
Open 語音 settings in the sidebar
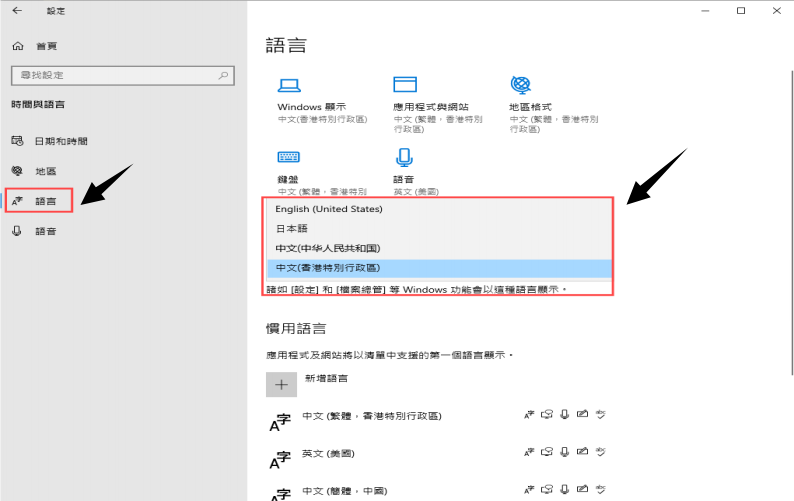[x=34, y=231]
